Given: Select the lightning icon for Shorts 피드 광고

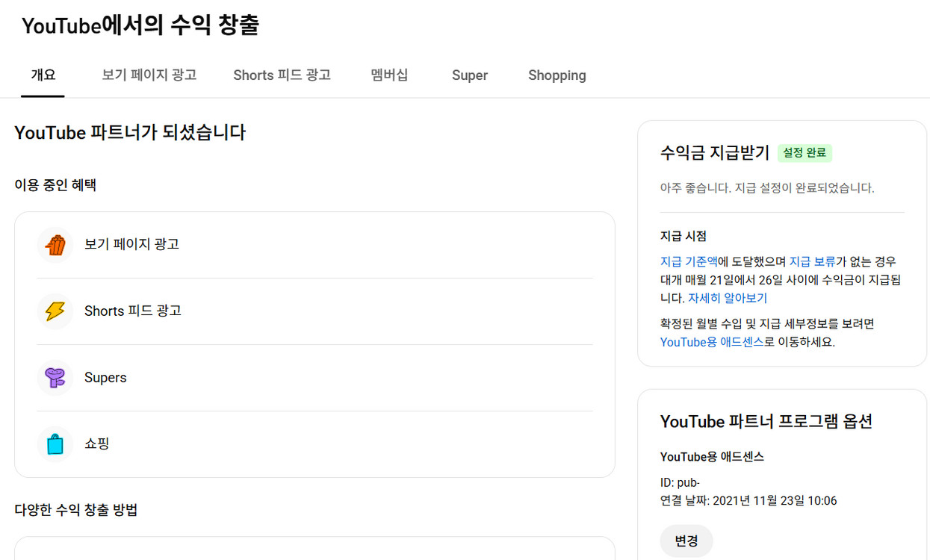Looking at the screenshot, I should click(55, 311).
